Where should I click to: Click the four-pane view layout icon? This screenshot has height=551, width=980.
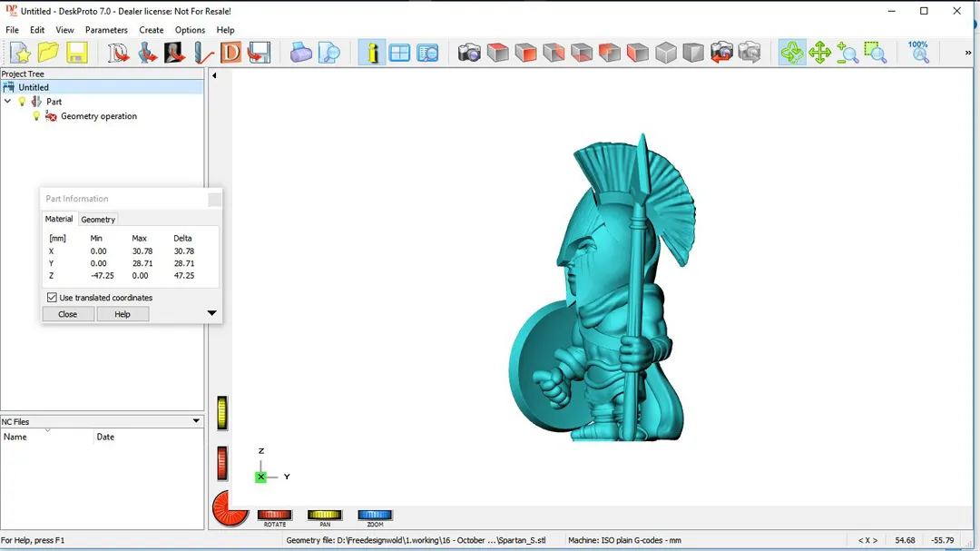pyautogui.click(x=399, y=54)
